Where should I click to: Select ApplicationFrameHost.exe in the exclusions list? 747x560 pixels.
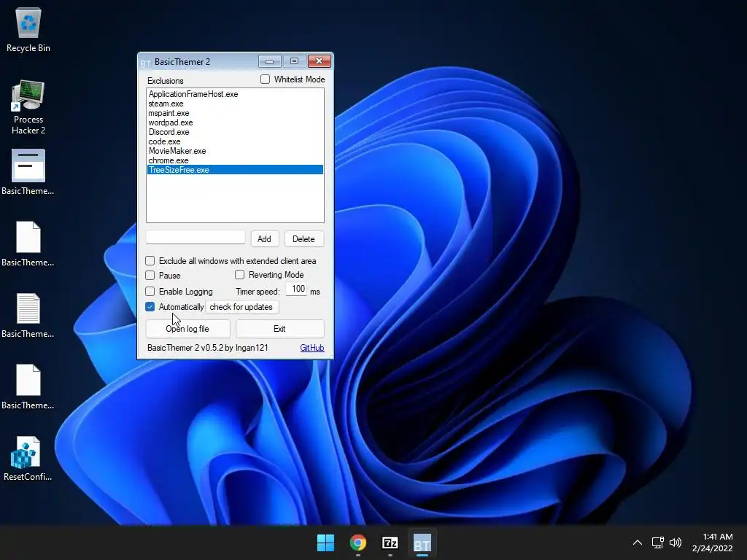(x=235, y=94)
